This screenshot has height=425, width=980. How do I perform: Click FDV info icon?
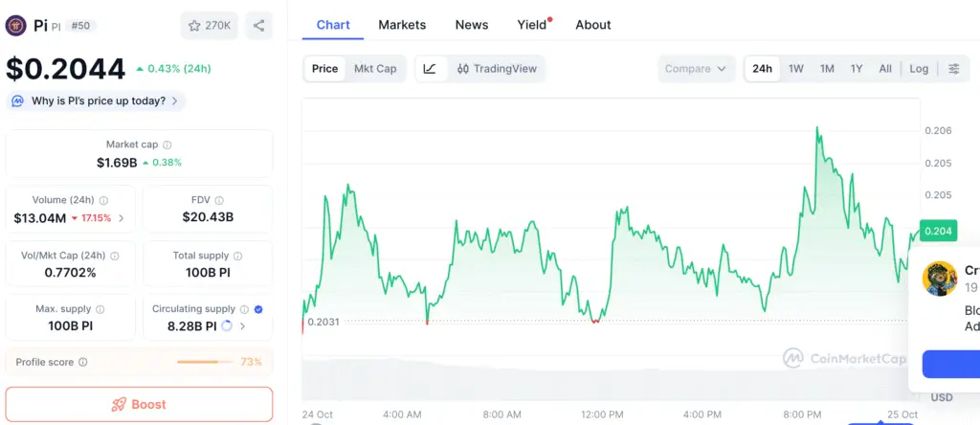pos(219,200)
